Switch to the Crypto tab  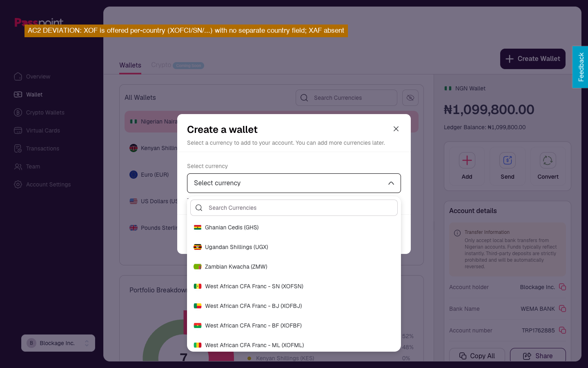click(x=161, y=65)
